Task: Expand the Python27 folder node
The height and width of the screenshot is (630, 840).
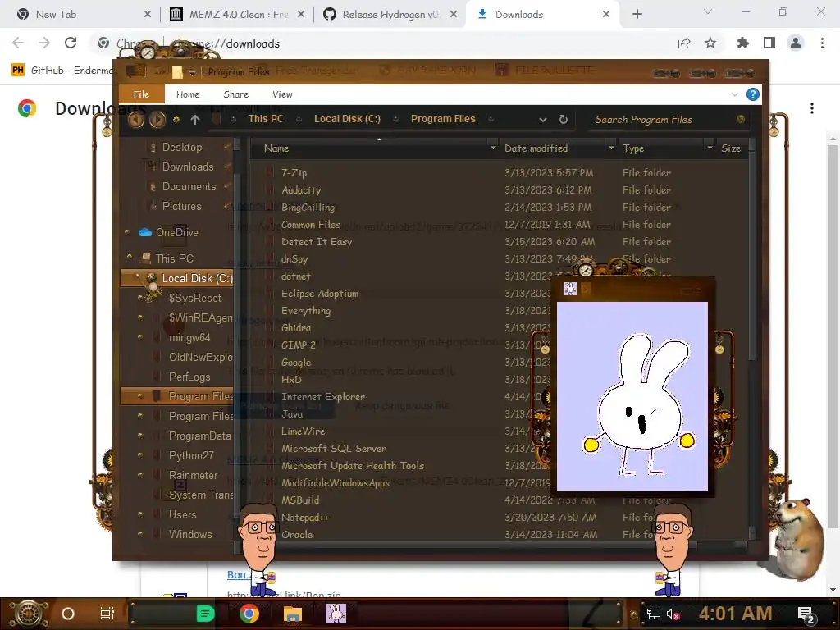Action: click(140, 454)
